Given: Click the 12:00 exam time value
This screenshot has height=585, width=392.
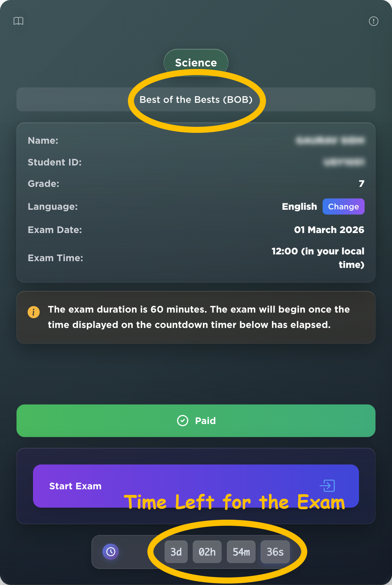Looking at the screenshot, I should pyautogui.click(x=318, y=258).
